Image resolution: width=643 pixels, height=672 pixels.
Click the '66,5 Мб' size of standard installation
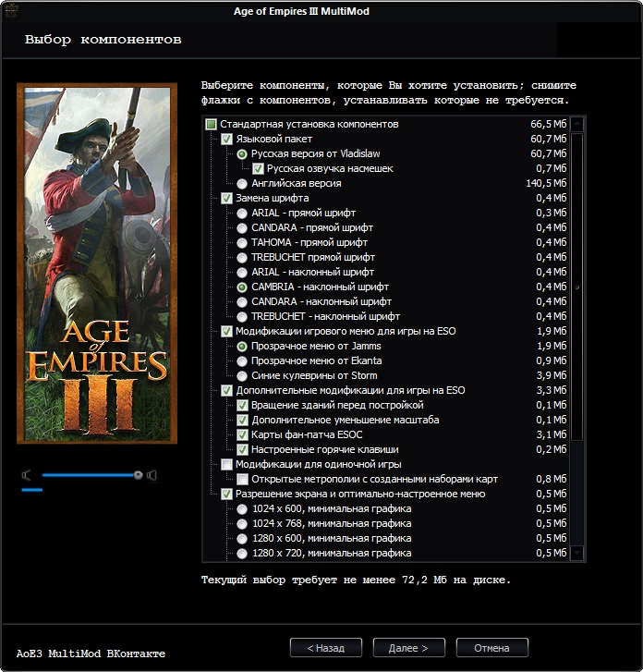(549, 124)
